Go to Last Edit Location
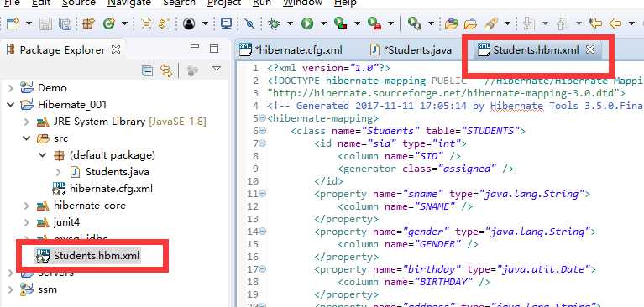 pyautogui.click(x=595, y=23)
